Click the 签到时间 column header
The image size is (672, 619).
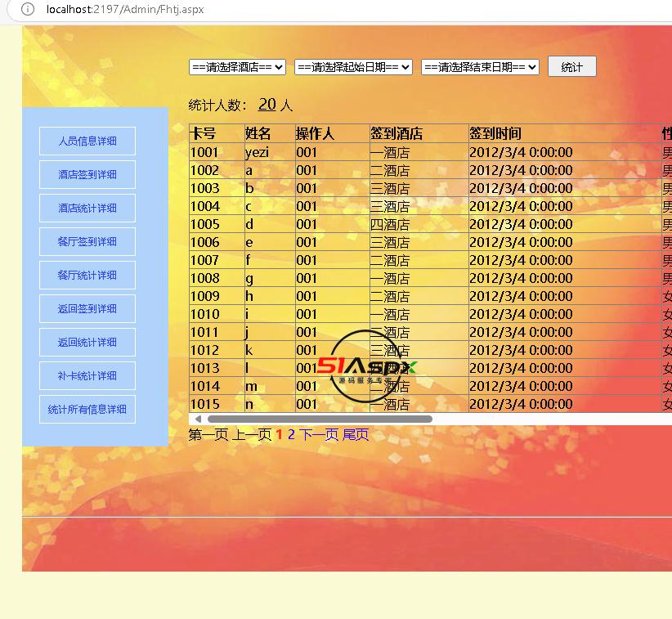pos(495,133)
